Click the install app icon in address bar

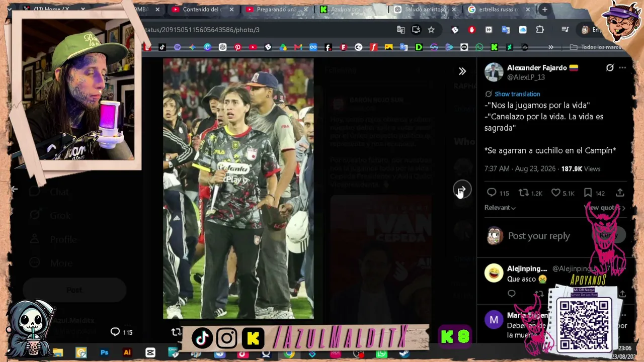pos(416,30)
